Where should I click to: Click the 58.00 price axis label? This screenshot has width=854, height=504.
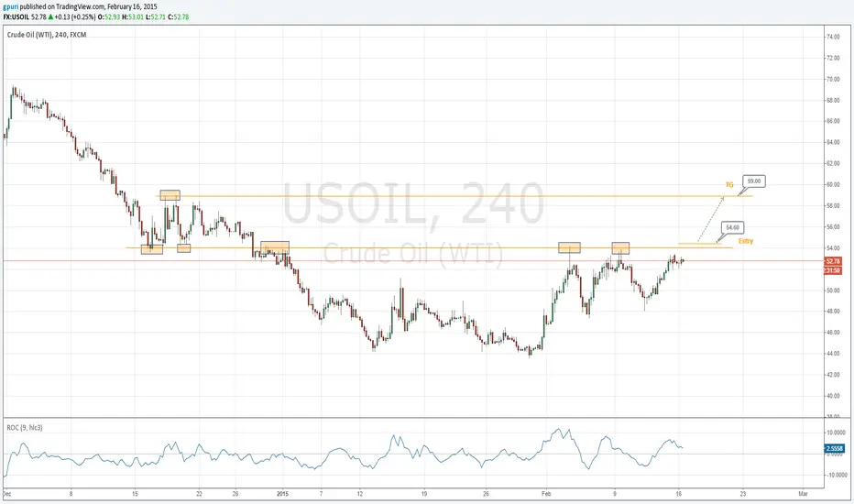(833, 206)
